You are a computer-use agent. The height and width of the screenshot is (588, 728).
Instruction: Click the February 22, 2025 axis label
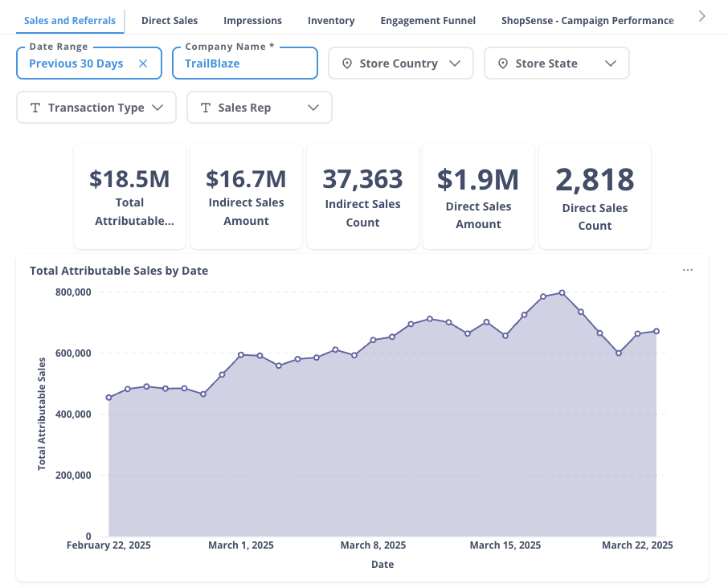point(108,545)
